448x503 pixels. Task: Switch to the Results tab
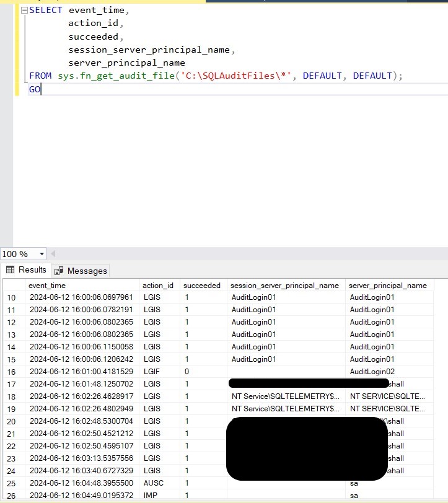pyautogui.click(x=26, y=270)
